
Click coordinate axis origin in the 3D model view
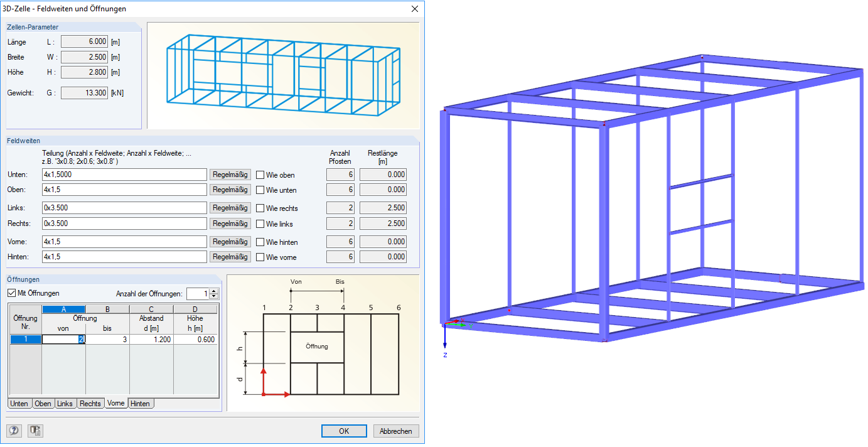[445, 325]
